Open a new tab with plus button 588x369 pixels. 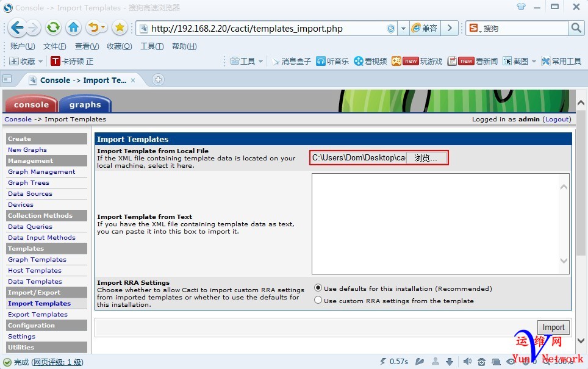pos(158,79)
